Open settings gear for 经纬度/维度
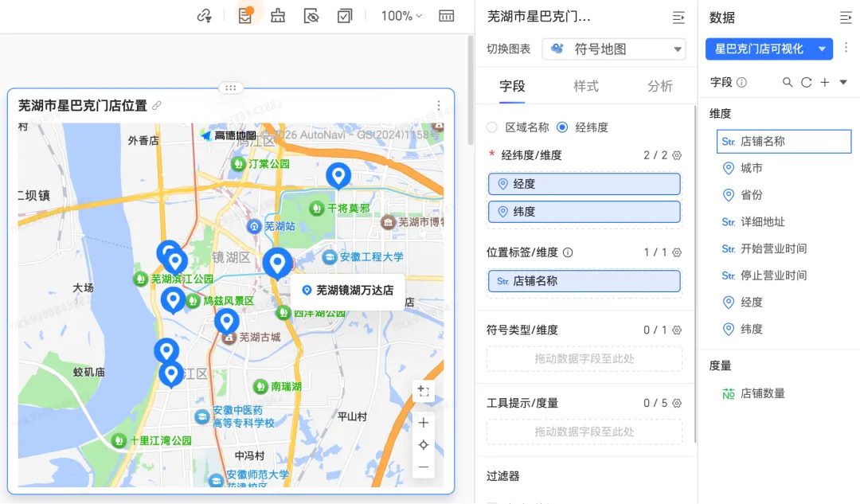 point(678,155)
